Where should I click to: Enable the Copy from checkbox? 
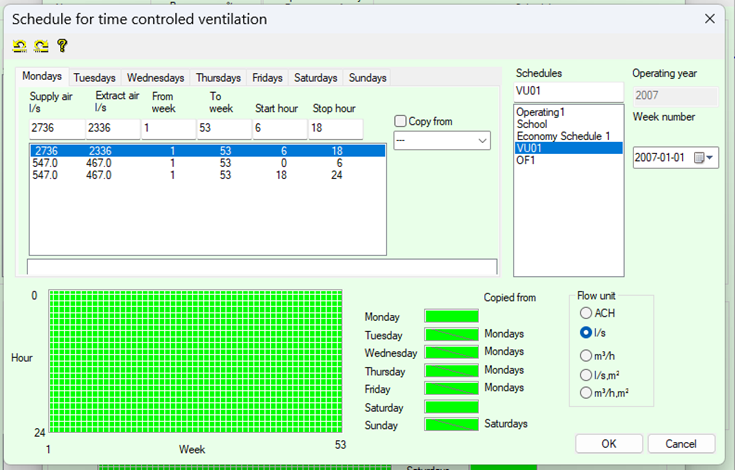401,121
